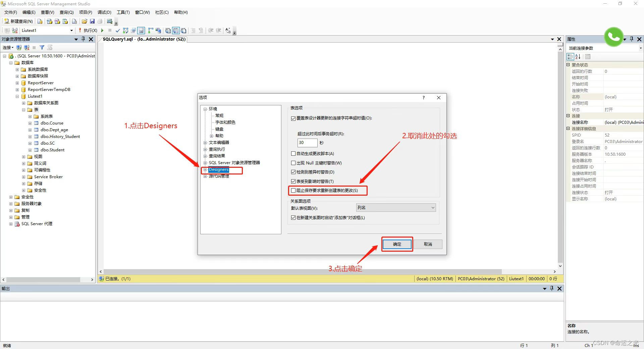
Task: Click the Change Connection icon
Action: (x=15, y=31)
